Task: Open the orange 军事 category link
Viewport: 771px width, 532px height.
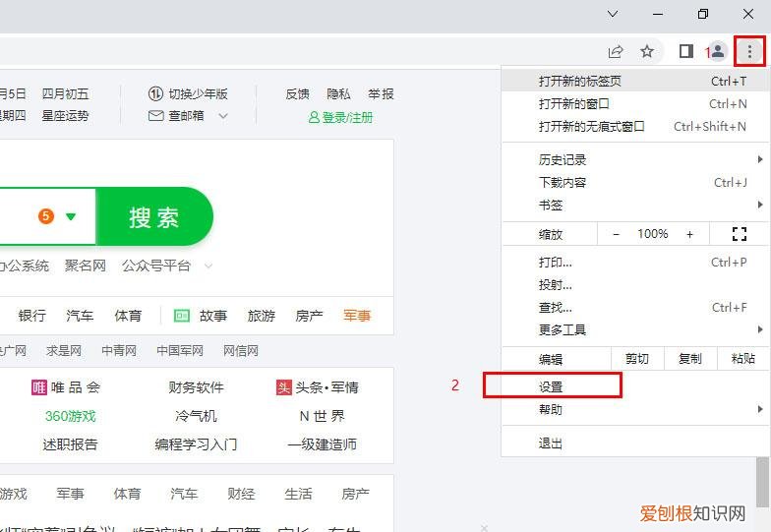Action: click(357, 316)
